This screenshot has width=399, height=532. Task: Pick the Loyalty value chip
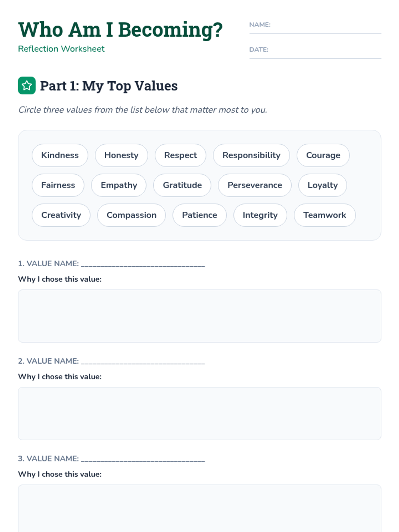pyautogui.click(x=323, y=185)
